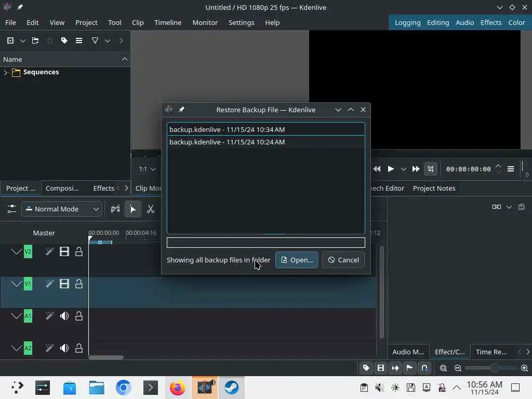Open the tag icon in the project bin toolbar

(64, 41)
